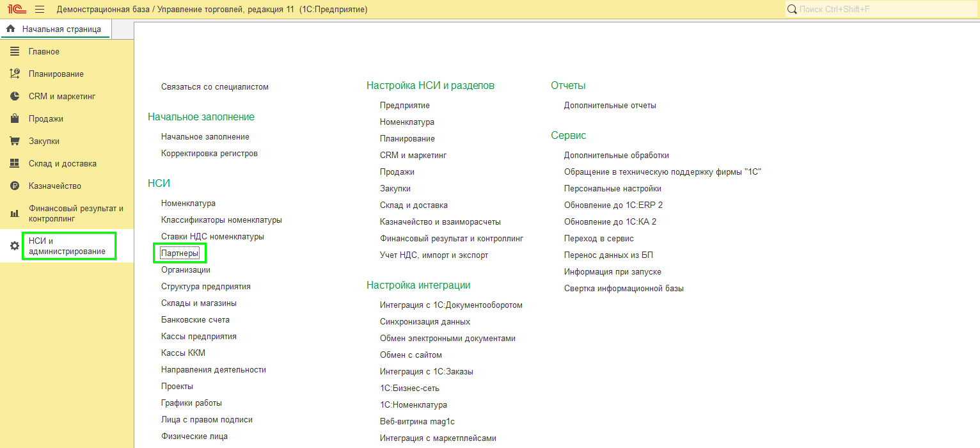Open the Проекты list
The width and height of the screenshot is (980, 448).
(177, 386)
